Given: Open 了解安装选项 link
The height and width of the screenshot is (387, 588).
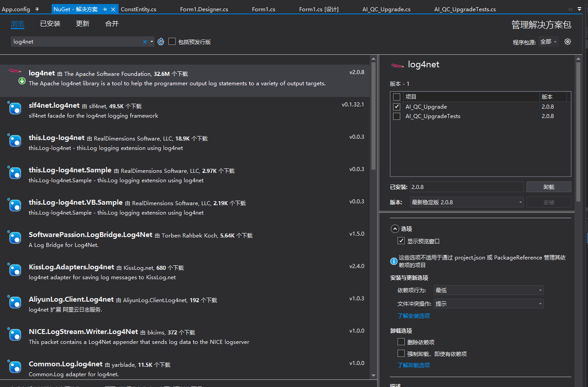Looking at the screenshot, I should [414, 316].
